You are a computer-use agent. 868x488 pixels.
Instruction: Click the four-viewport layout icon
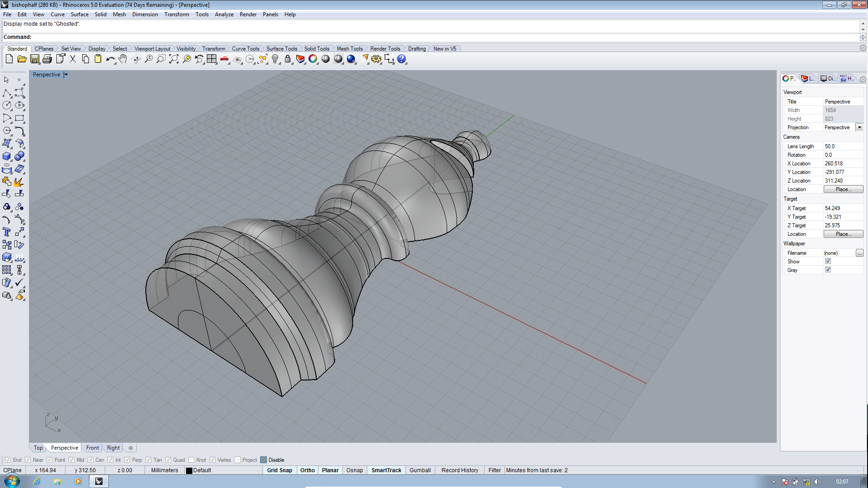pyautogui.click(x=212, y=59)
